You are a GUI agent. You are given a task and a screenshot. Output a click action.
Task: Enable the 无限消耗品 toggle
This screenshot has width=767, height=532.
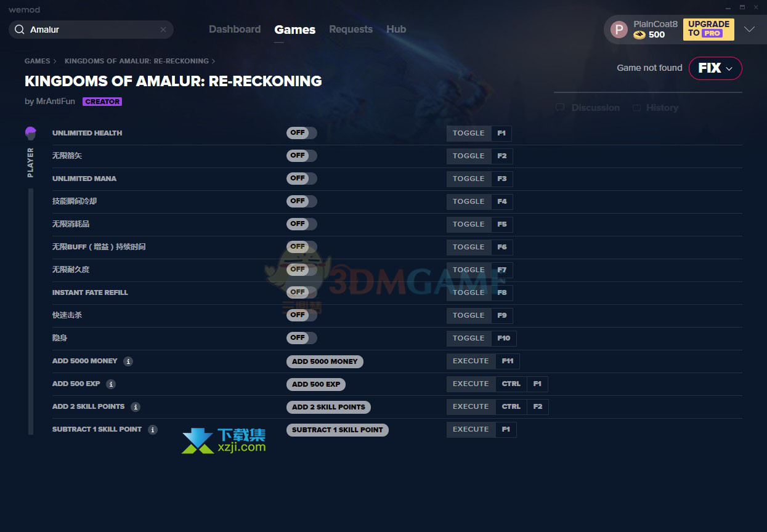point(302,224)
